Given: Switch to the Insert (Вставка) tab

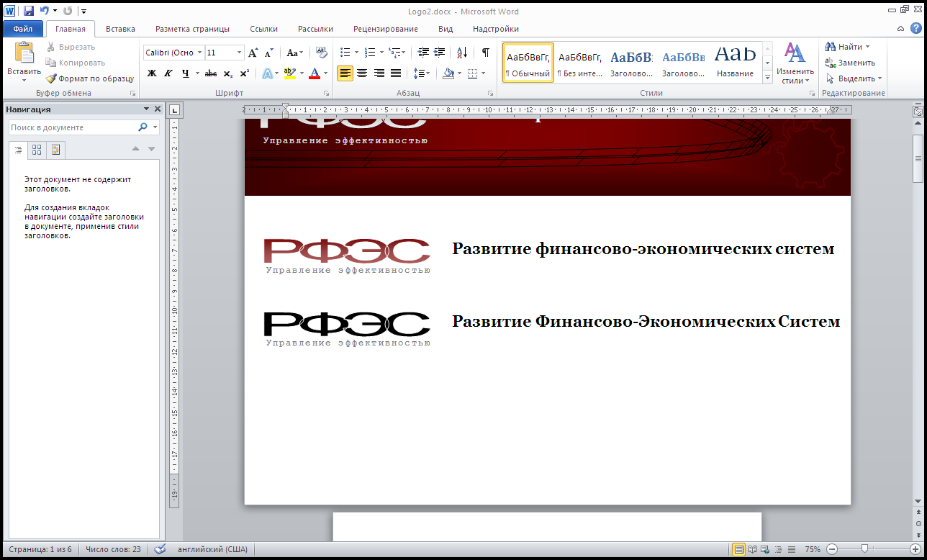Looking at the screenshot, I should point(120,29).
